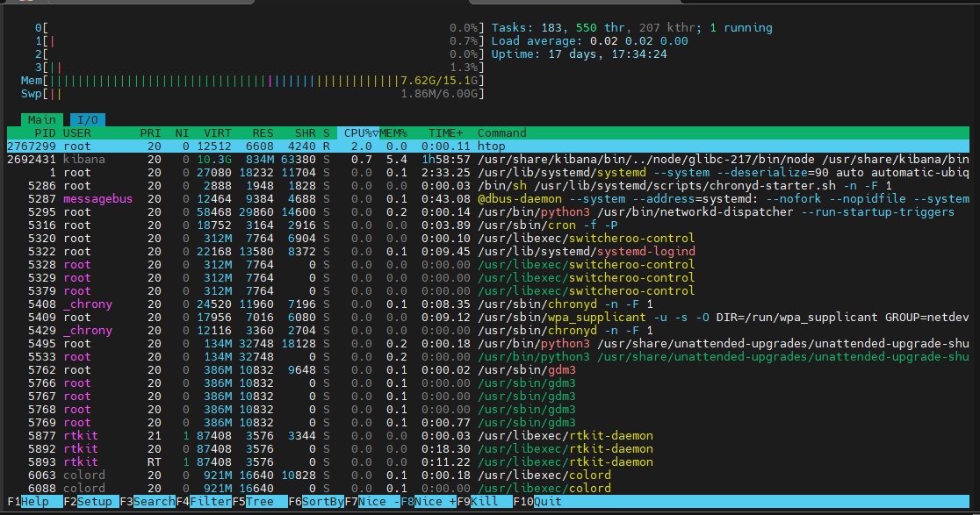
Task: Select chronyd row with PID 5429
Action: (x=488, y=330)
